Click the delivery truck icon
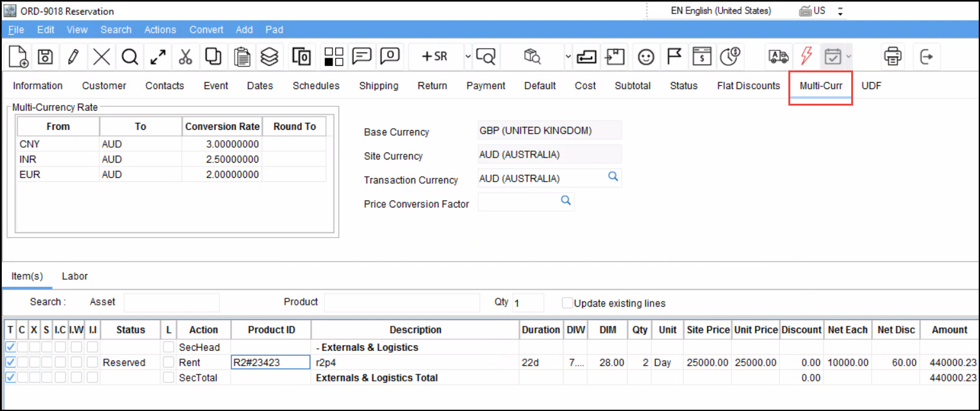 pos(778,56)
